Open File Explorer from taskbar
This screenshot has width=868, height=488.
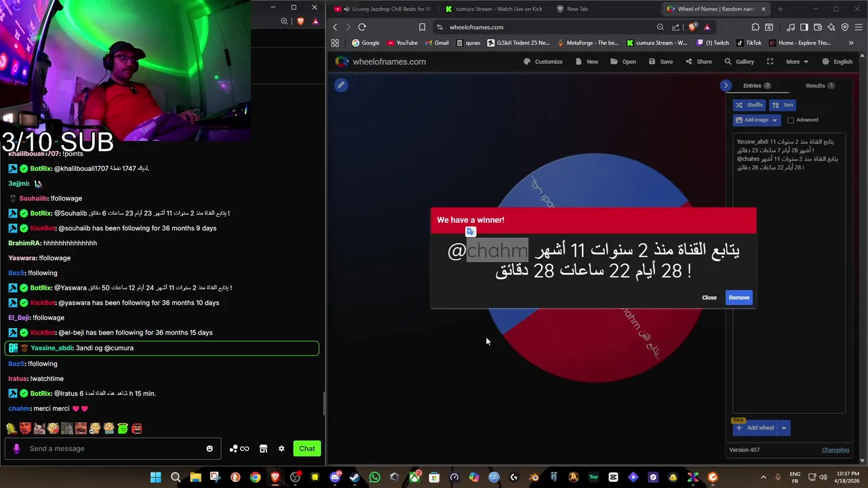coord(195,478)
